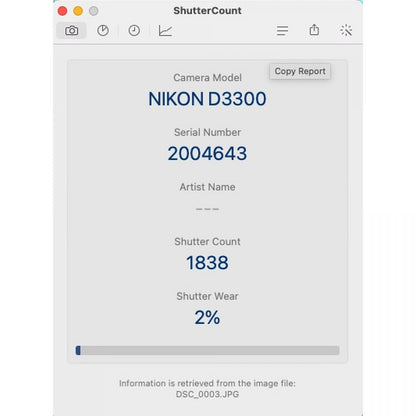Click the 2% shutter wear value

click(207, 317)
